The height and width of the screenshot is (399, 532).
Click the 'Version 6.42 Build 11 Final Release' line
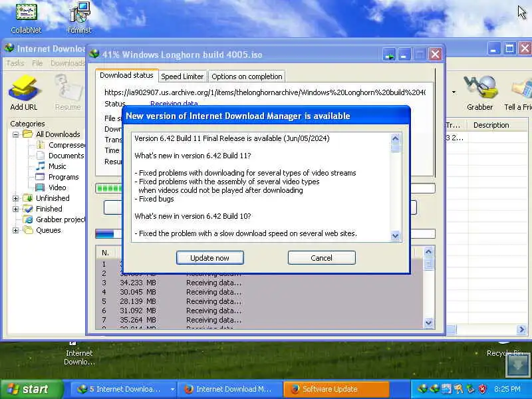pos(232,138)
